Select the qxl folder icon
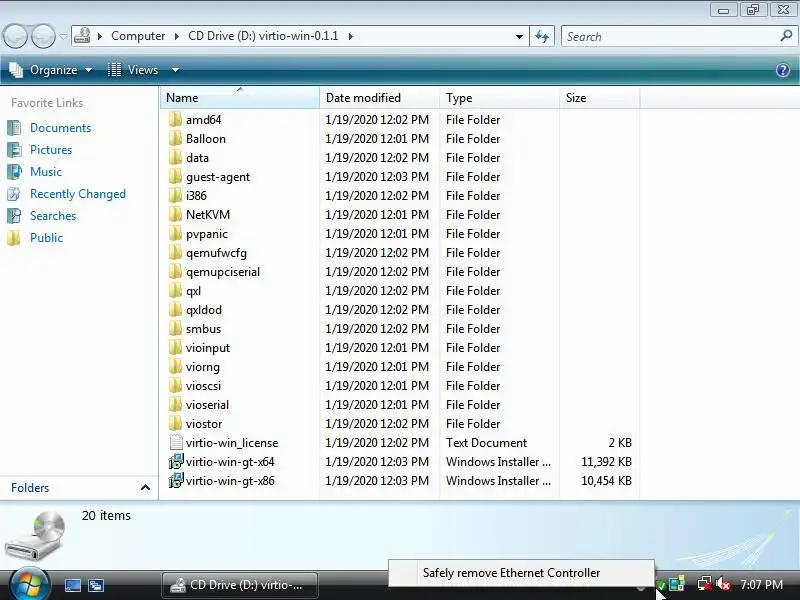Image resolution: width=800 pixels, height=600 pixels. (x=175, y=291)
